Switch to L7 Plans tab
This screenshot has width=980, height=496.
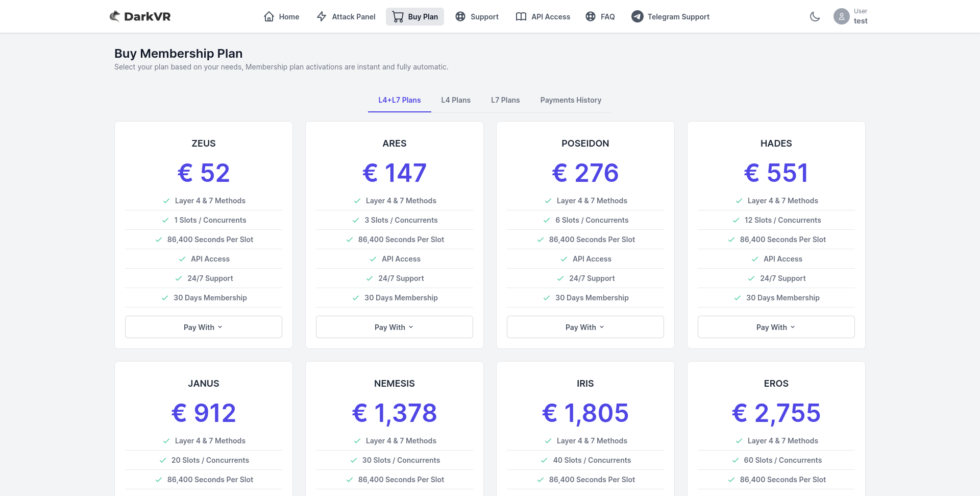coord(505,100)
